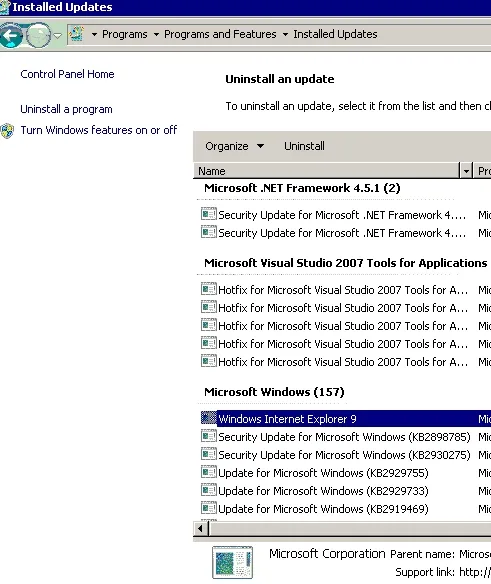This screenshot has height=584, width=491.
Task: Open Turn Windows features on or off
Action: (99, 130)
